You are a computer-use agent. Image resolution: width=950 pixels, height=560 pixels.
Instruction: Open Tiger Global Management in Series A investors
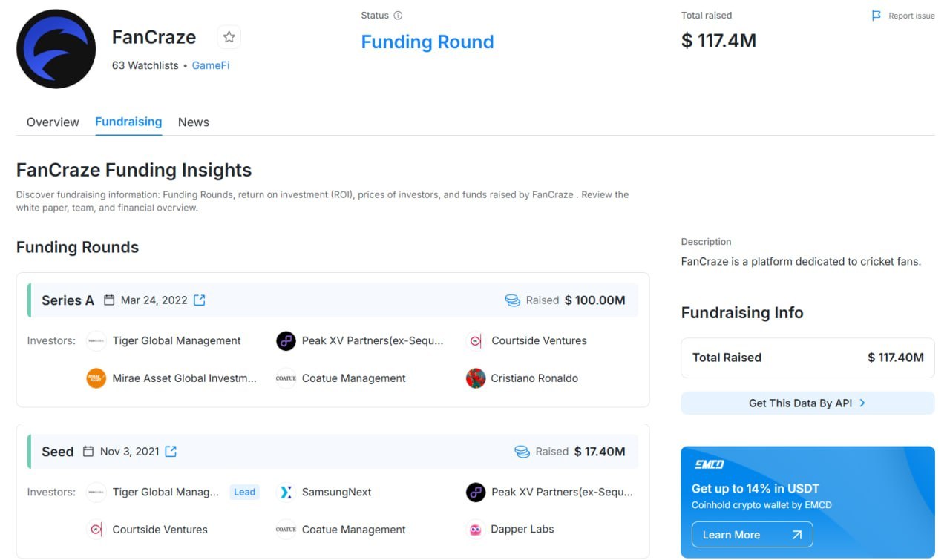pos(177,341)
